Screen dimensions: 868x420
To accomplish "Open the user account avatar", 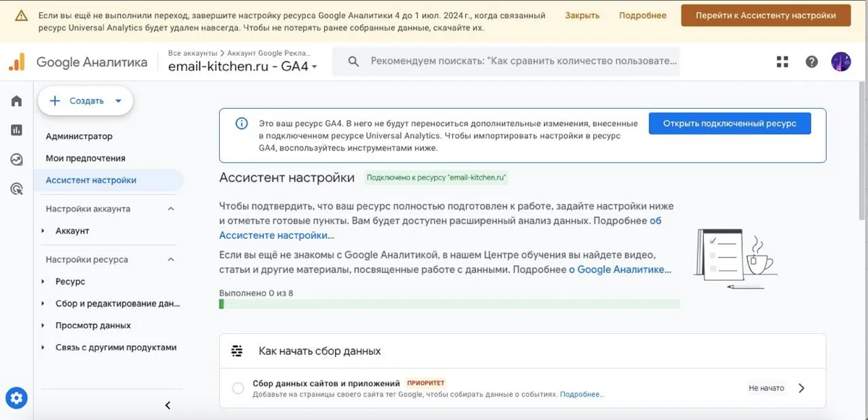I will coord(841,62).
